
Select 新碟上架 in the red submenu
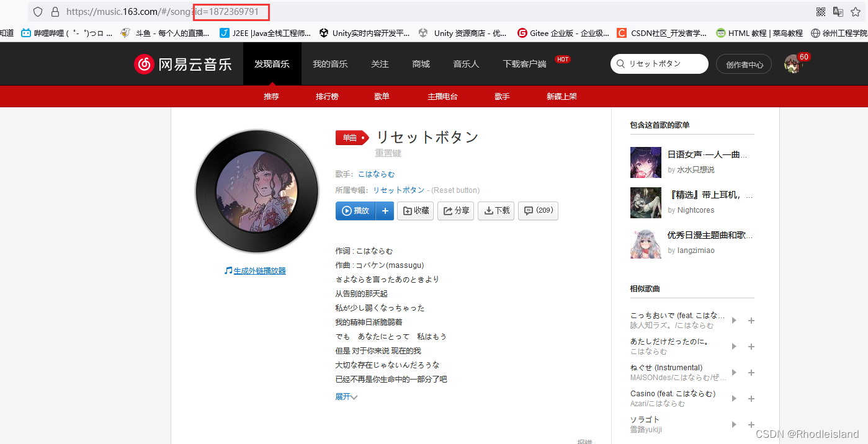pos(562,97)
